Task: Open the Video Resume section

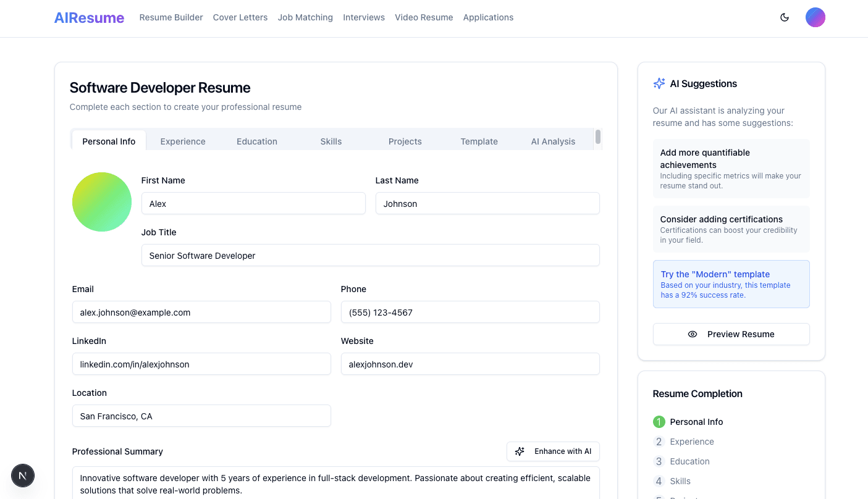Action: click(x=424, y=17)
